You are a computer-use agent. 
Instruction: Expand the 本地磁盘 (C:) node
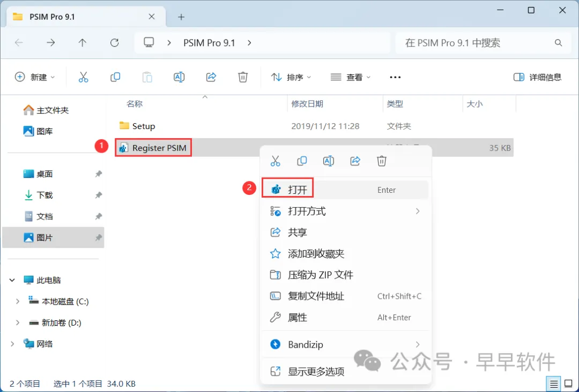(17, 301)
